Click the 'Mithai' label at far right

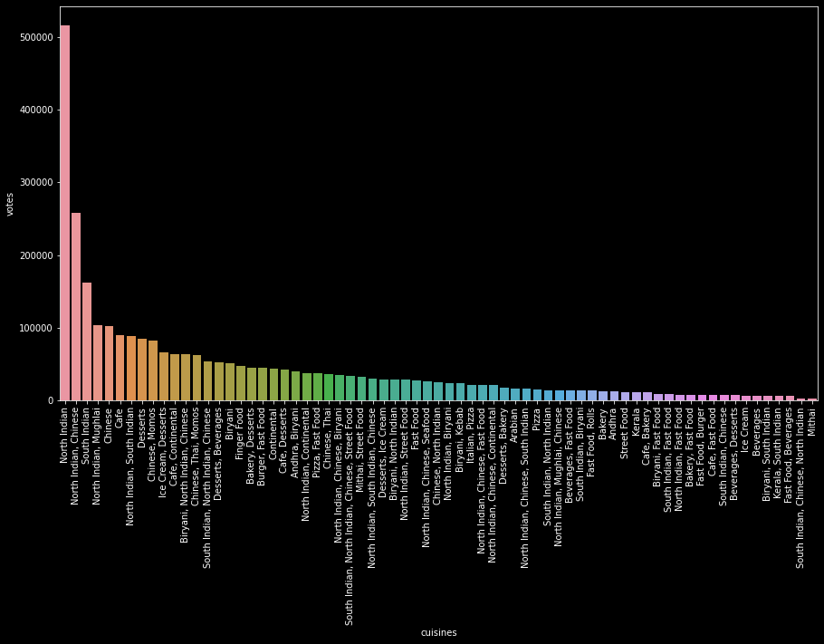click(811, 419)
